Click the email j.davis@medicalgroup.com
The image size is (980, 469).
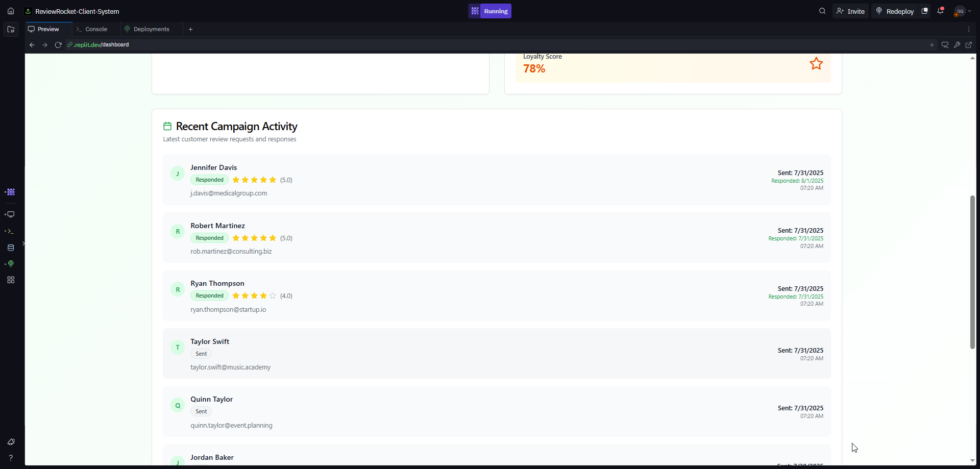pos(229,193)
